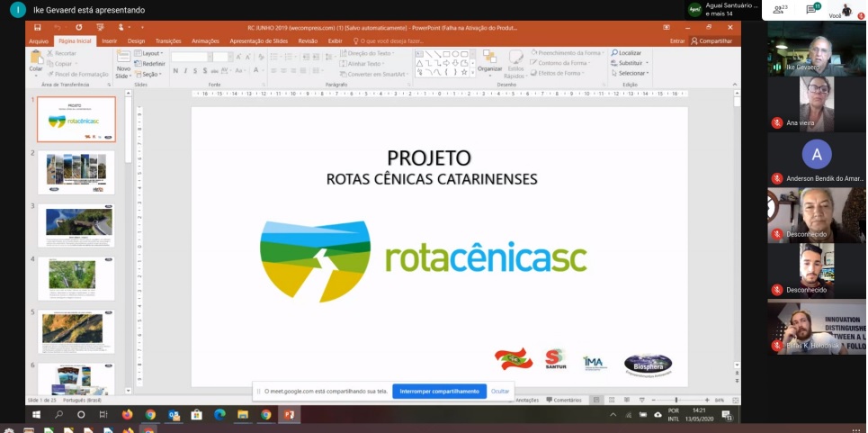
Task: Open Meet participants list icon
Action: pos(780,9)
